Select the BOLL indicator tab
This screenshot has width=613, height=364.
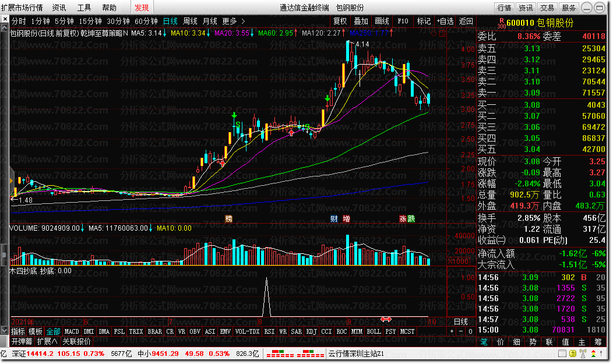374,331
